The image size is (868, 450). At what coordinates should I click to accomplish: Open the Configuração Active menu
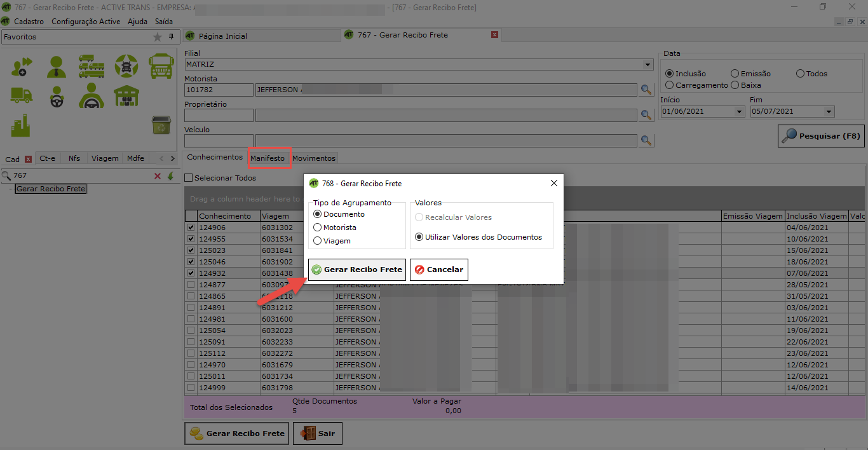click(x=86, y=22)
